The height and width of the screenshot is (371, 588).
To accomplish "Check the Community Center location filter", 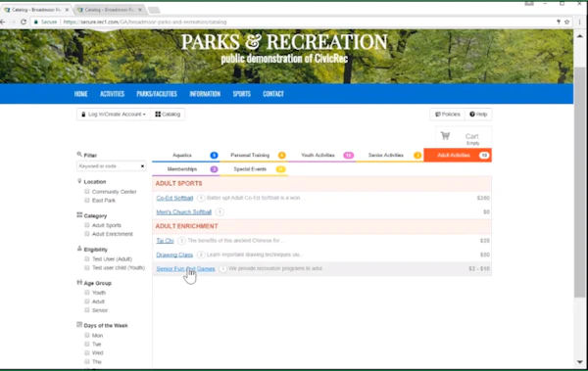I will tap(87, 192).
